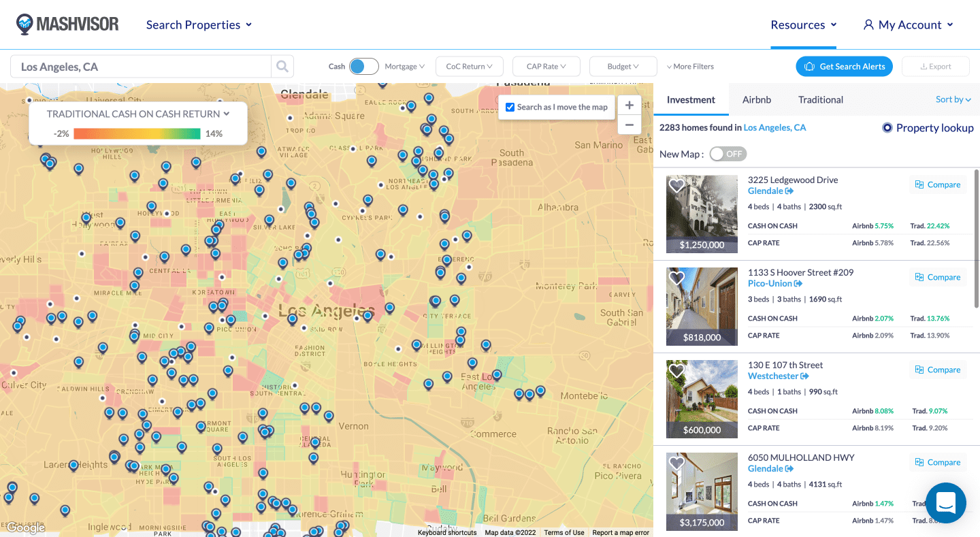Switch to the Airbnb tab
The width and height of the screenshot is (980, 537).
coord(756,99)
